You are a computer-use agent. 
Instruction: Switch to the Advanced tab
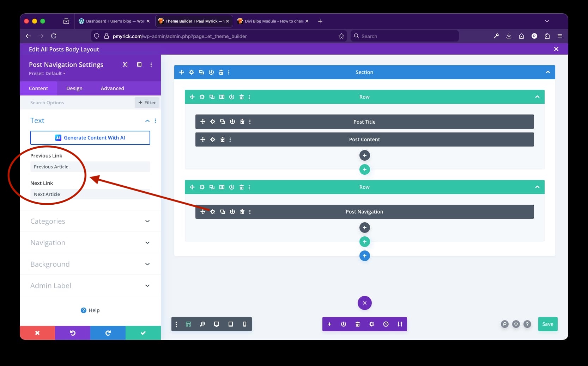(113, 88)
